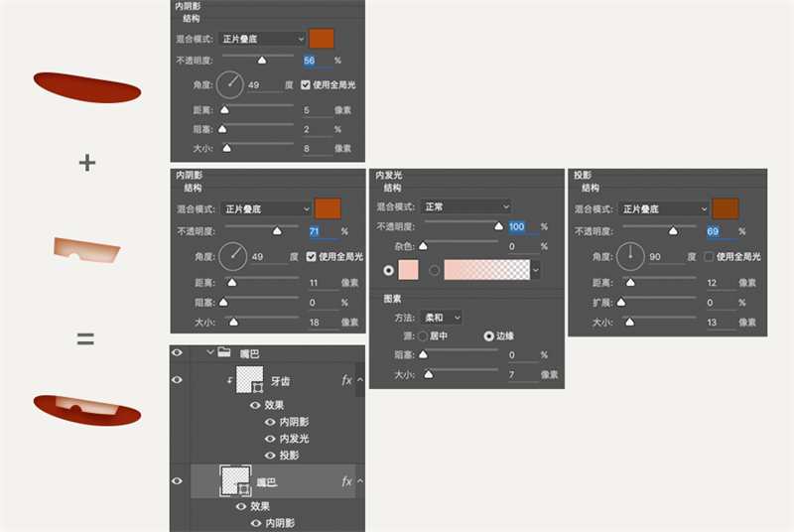The height and width of the screenshot is (532, 794).
Task: Open 混合模式 dropdown in 内发光 panel
Action: click(465, 206)
